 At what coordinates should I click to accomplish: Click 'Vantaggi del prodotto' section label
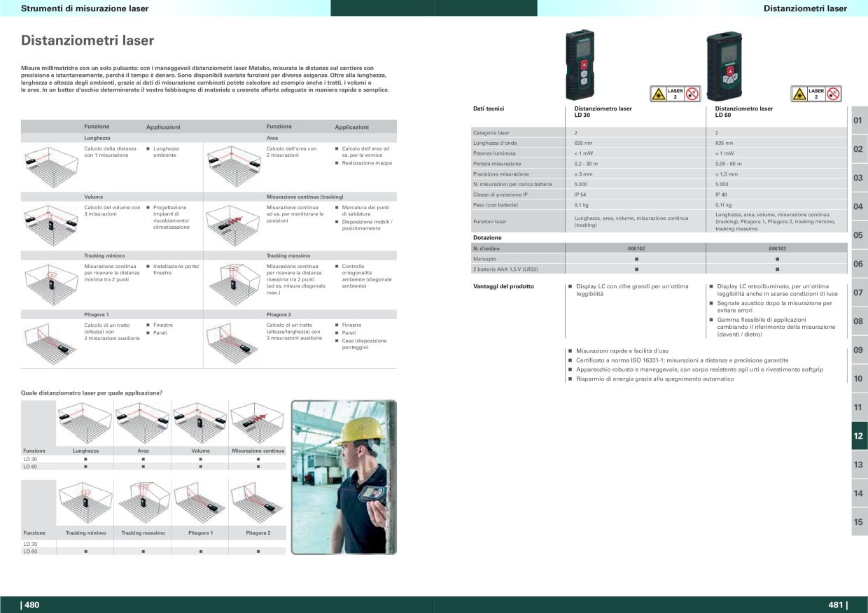pyautogui.click(x=503, y=286)
